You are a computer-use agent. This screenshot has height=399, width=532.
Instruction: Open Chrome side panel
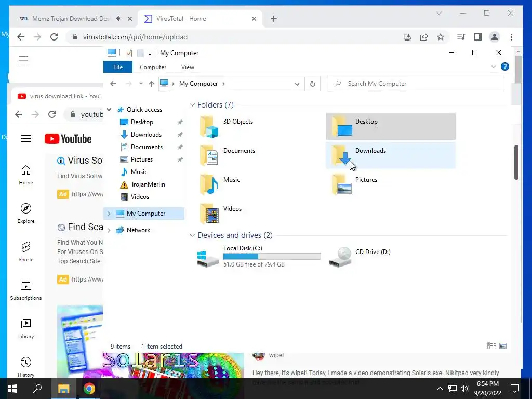(x=478, y=37)
